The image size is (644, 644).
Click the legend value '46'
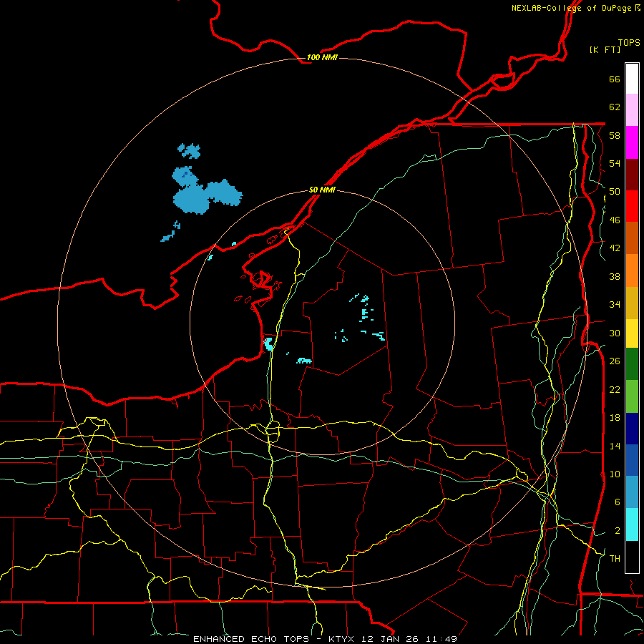[615, 220]
